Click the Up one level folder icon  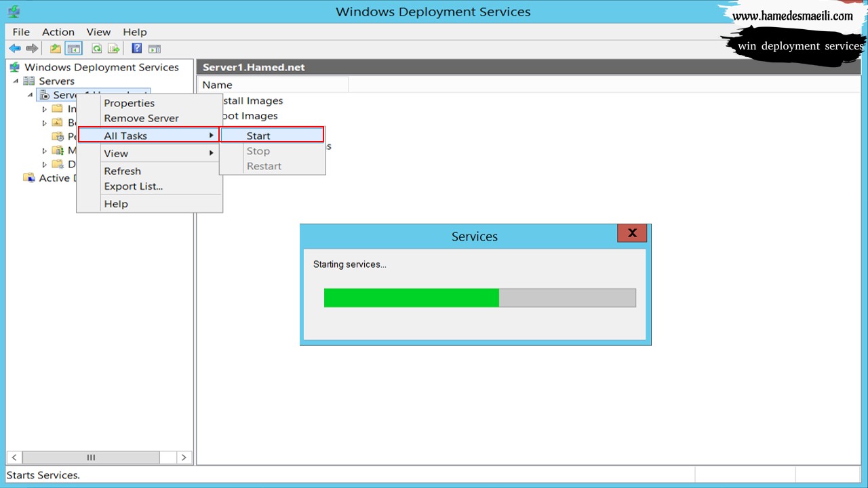point(56,49)
